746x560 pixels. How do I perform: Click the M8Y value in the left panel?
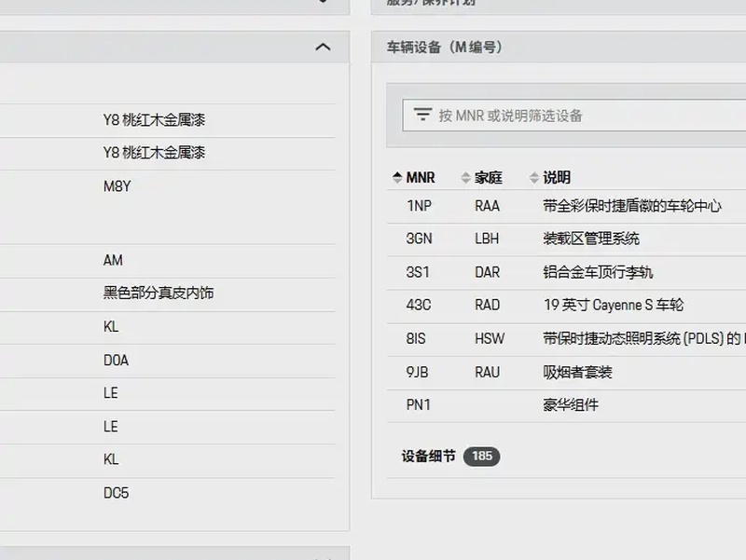117,186
